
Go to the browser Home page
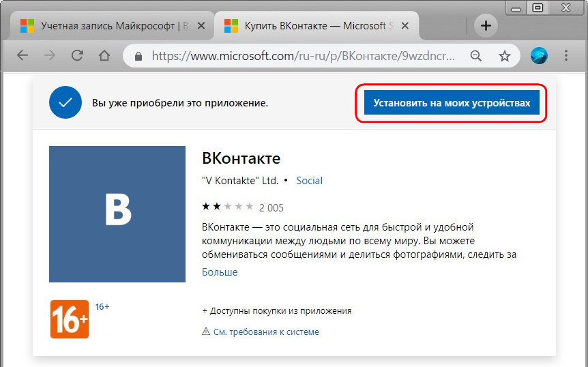(x=104, y=56)
